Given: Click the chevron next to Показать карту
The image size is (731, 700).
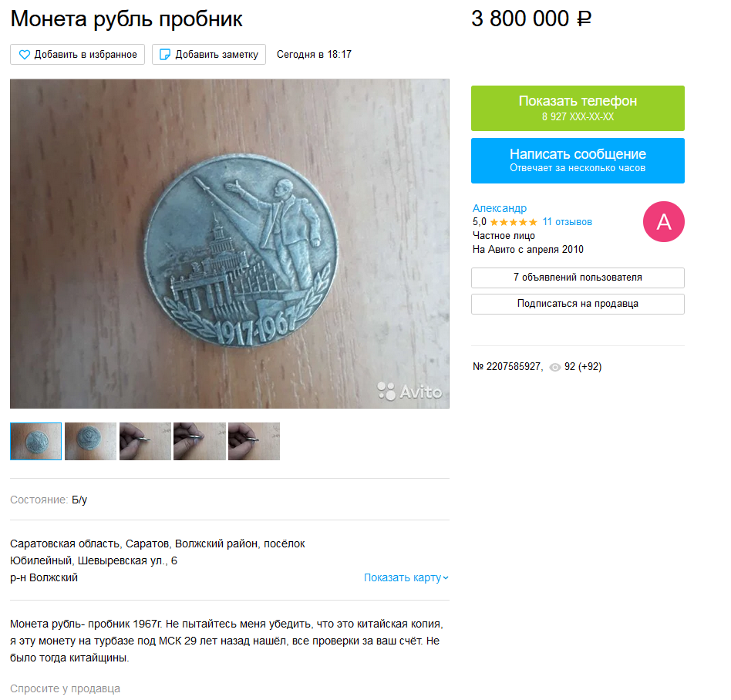Looking at the screenshot, I should pos(446,578).
